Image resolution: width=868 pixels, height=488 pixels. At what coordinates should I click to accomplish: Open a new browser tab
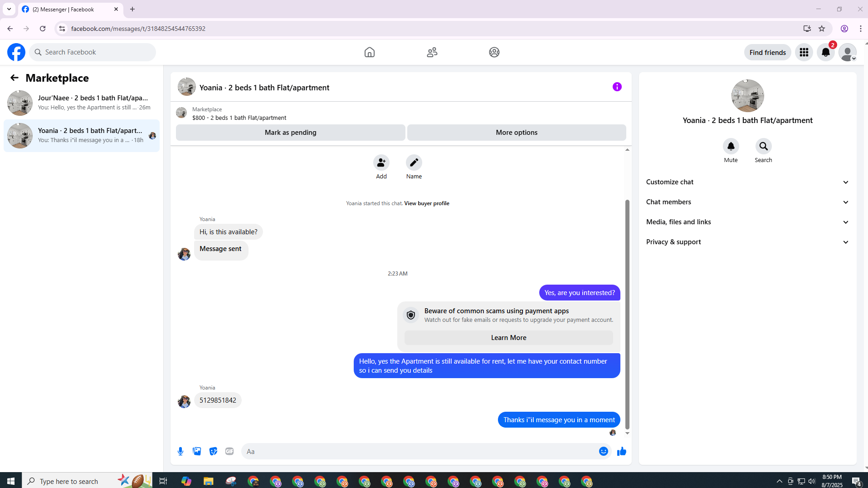click(x=132, y=9)
